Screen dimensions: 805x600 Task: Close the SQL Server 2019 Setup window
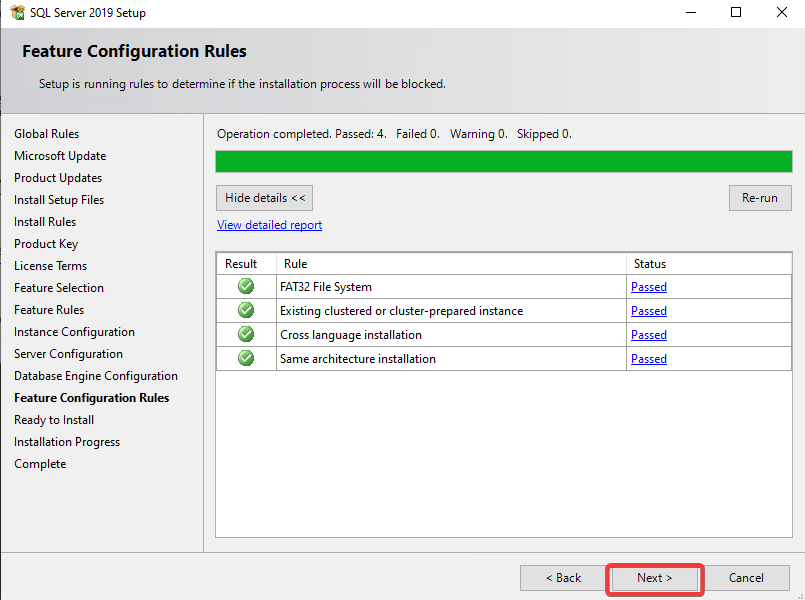(782, 12)
